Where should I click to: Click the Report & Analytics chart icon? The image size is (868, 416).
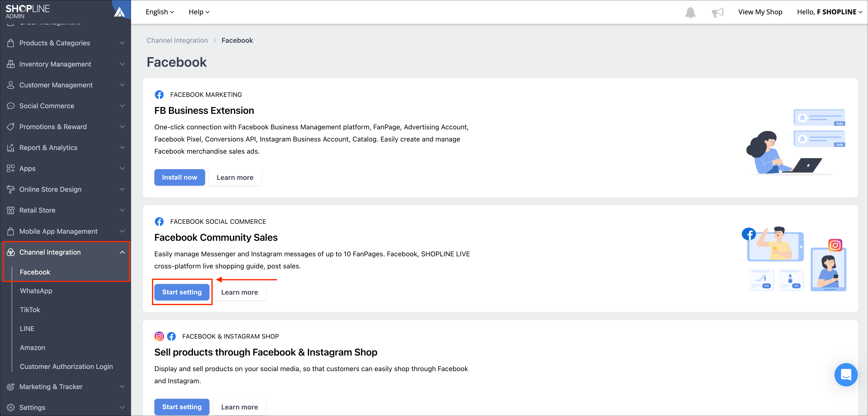click(11, 148)
